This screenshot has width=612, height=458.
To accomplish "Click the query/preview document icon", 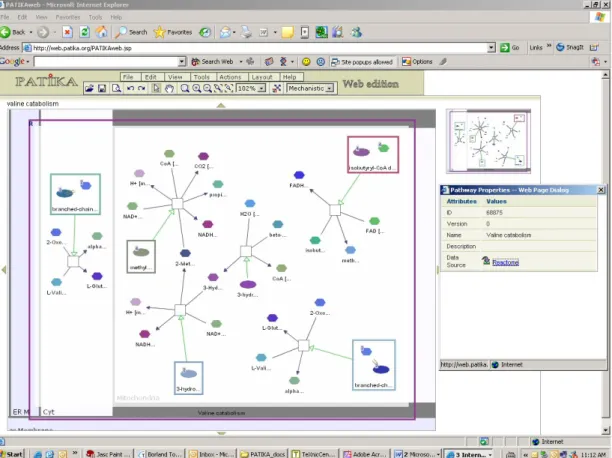I will point(116,89).
